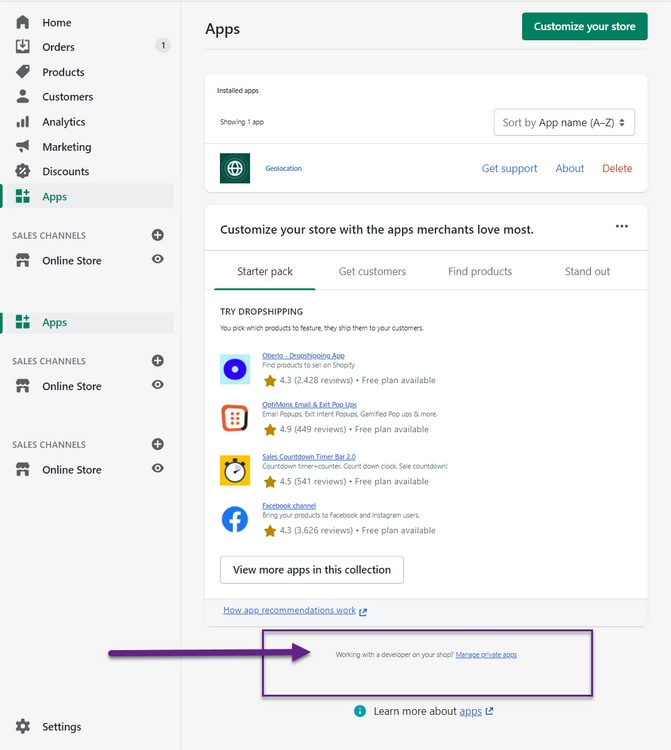Add a sales channel using middle plus icon
This screenshot has height=750, width=671.
pyautogui.click(x=157, y=361)
